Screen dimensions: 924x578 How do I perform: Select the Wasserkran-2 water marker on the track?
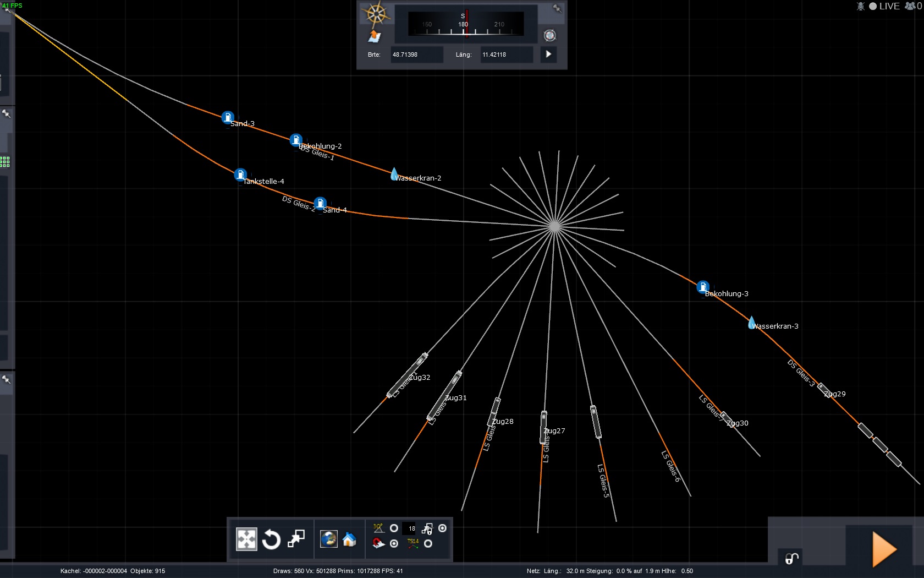[x=394, y=175]
